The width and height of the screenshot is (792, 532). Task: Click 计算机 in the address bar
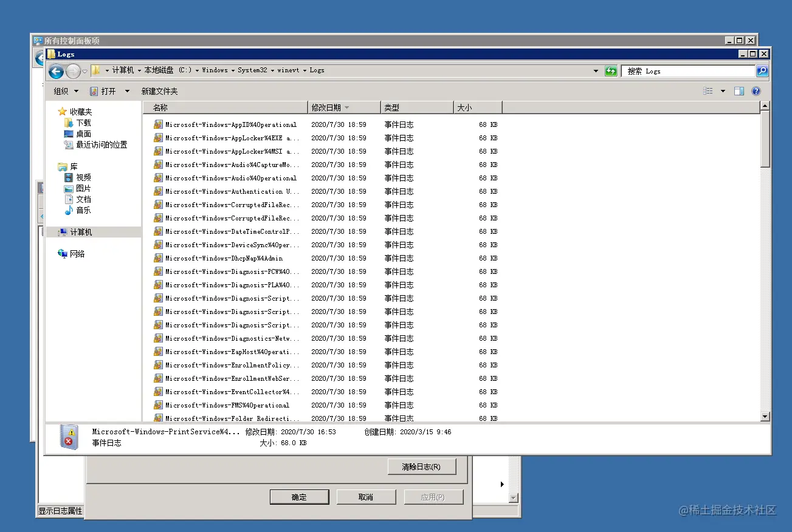123,70
